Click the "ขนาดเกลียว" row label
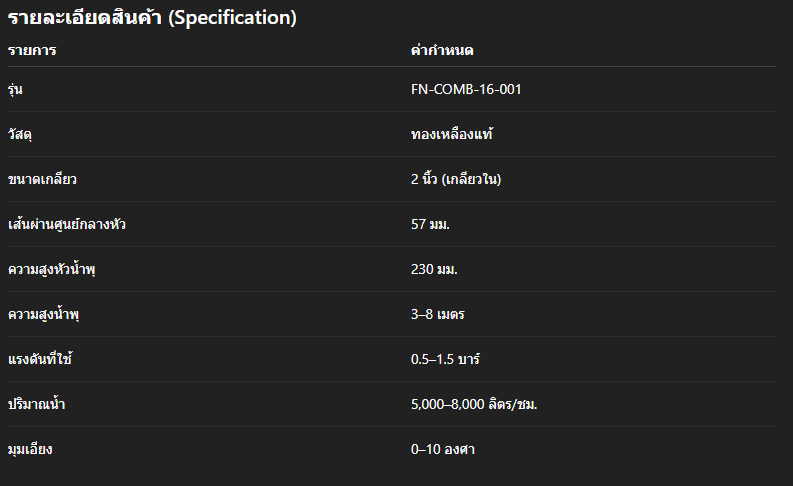The height and width of the screenshot is (486, 793). pyautogui.click(x=42, y=180)
